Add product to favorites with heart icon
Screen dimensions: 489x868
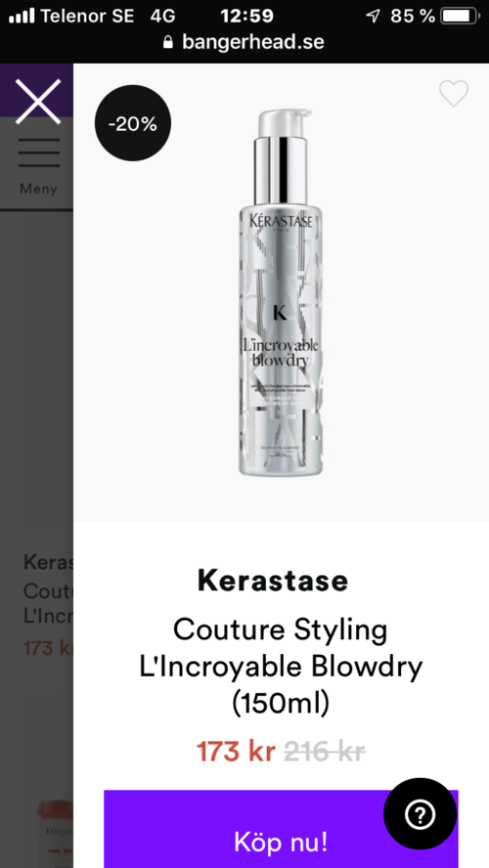pos(454,94)
